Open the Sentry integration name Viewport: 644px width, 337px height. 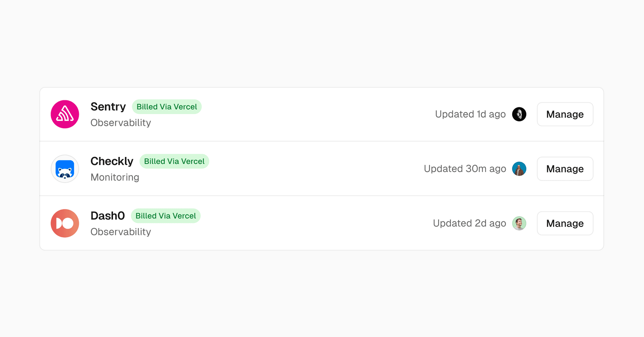108,107
